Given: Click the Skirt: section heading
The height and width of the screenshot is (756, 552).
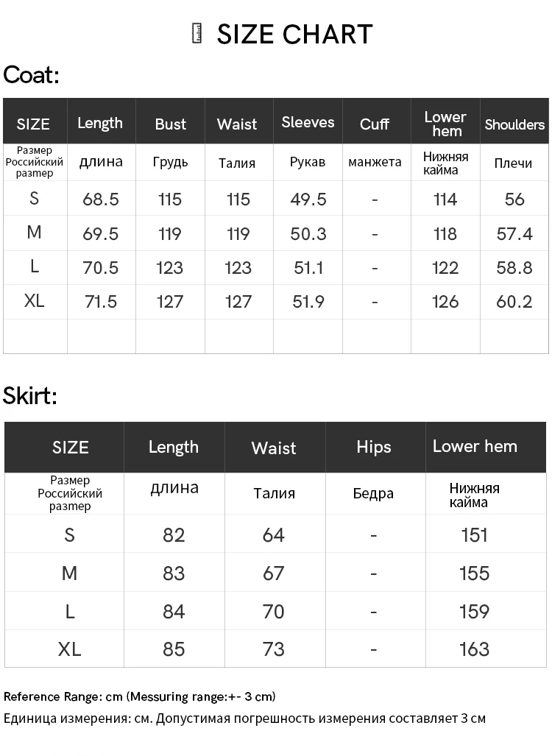Looking at the screenshot, I should (x=30, y=395).
